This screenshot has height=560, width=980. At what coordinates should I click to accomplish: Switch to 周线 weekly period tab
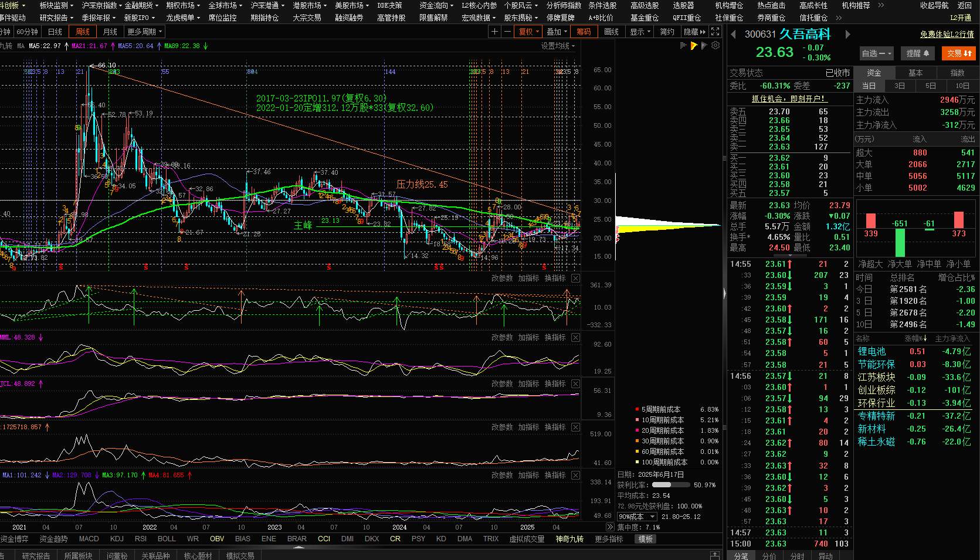tap(83, 32)
